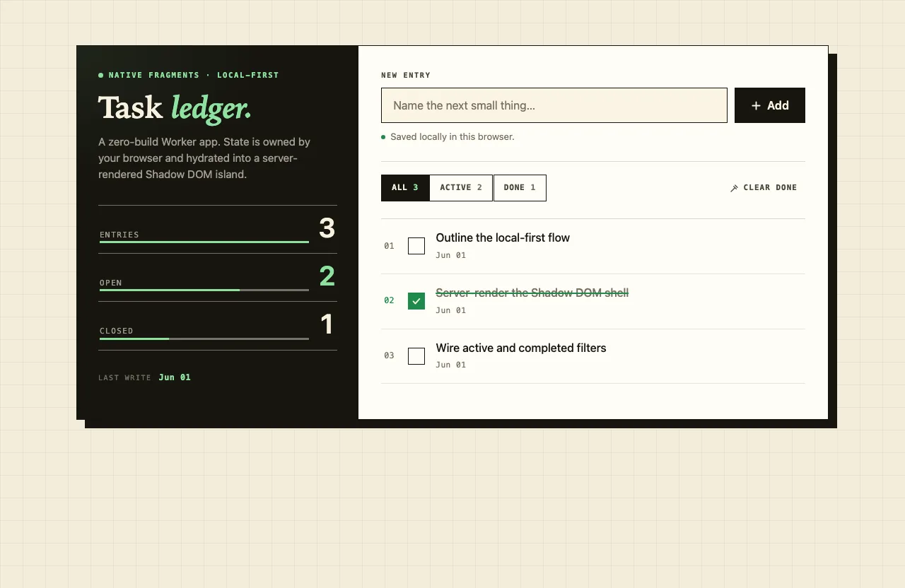Image resolution: width=905 pixels, height=588 pixels.
Task: Click the 'A zero-build Worker app' description
Action: pyautogui.click(x=204, y=158)
